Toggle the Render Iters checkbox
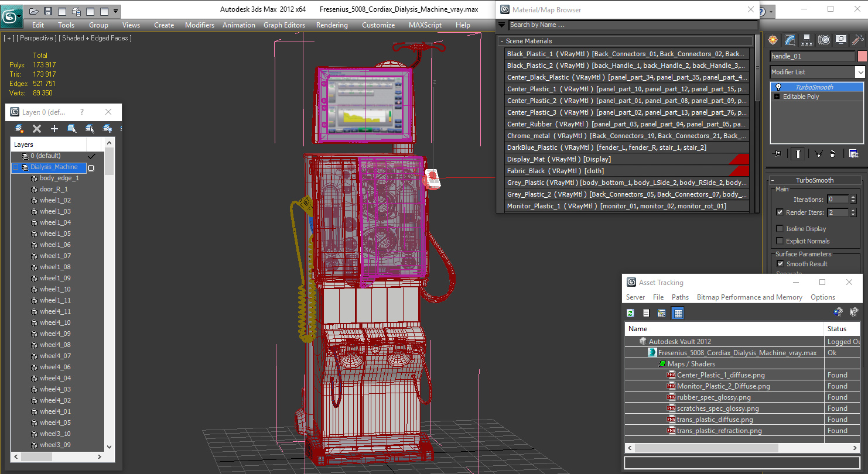 tap(780, 212)
